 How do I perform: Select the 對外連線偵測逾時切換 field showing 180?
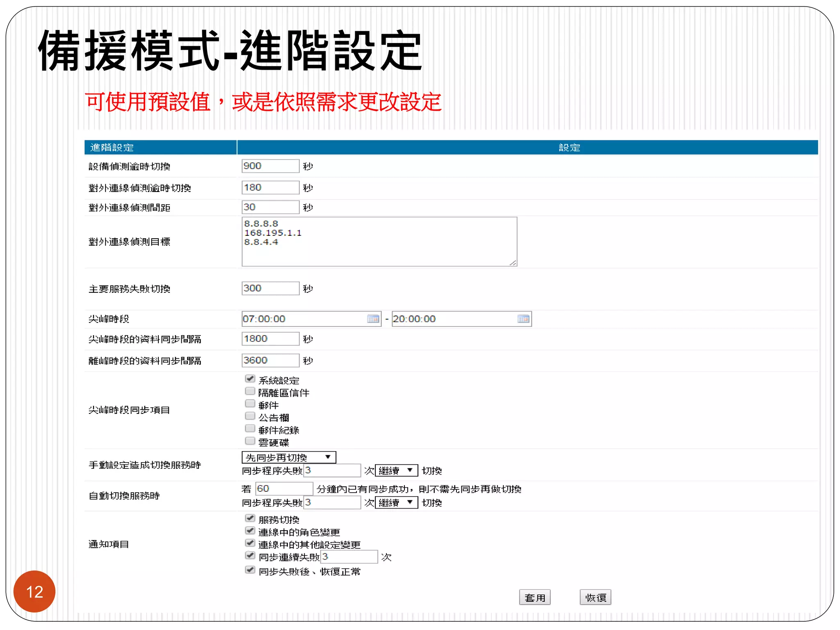click(270, 187)
